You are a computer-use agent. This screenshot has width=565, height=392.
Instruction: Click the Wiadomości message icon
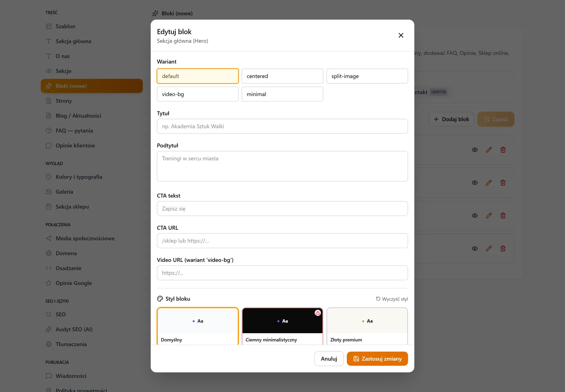coord(49,376)
